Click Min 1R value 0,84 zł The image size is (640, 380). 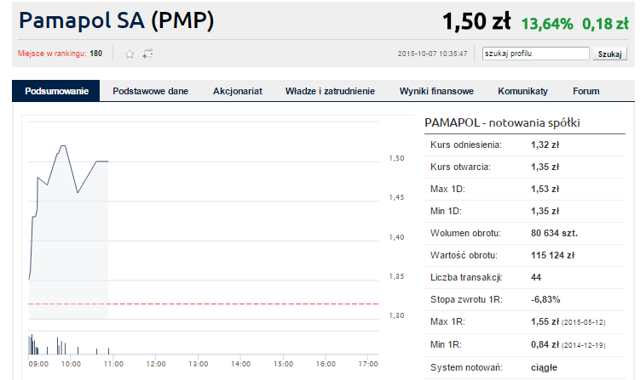click(x=544, y=344)
